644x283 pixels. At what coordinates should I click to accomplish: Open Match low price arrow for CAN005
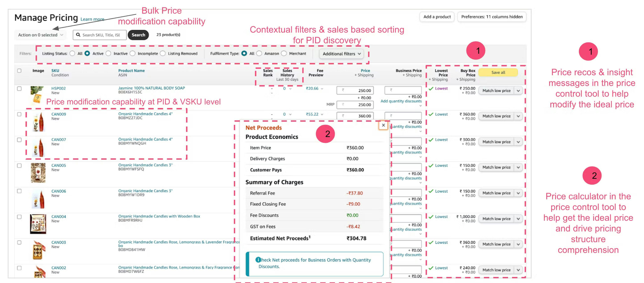point(518,167)
